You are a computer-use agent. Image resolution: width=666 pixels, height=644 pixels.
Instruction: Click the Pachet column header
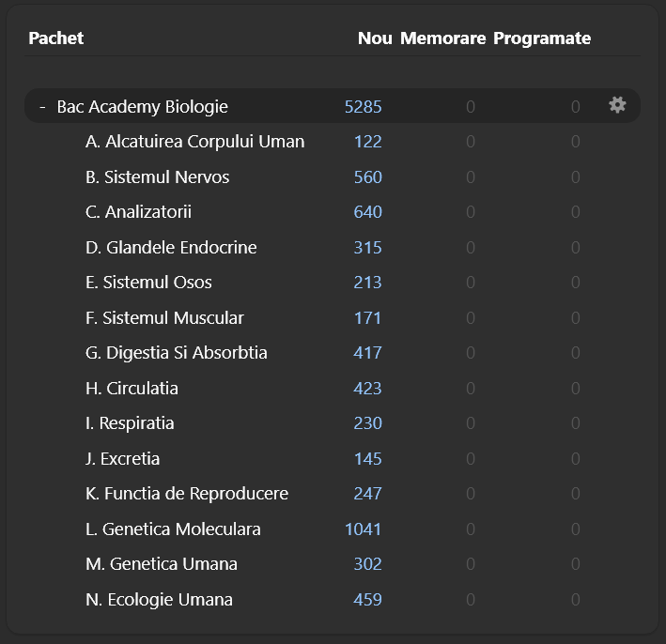[56, 38]
